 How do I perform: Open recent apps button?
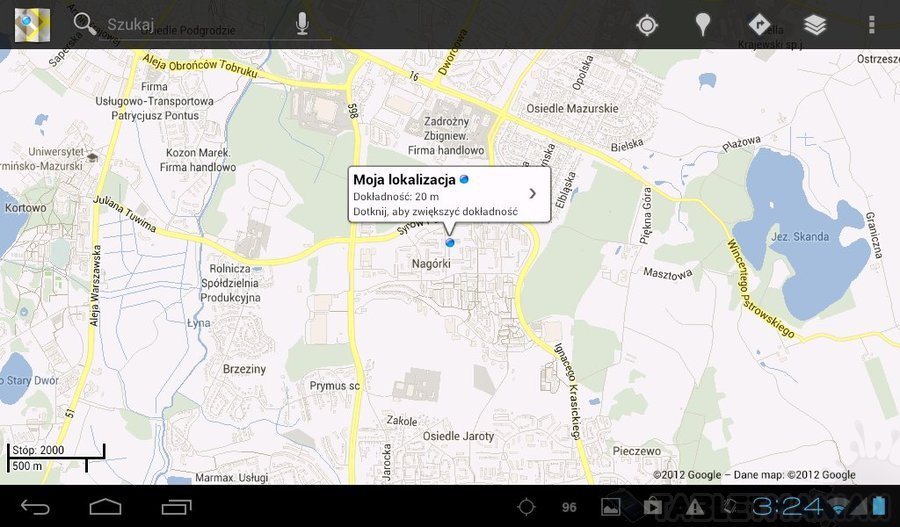coord(176,507)
